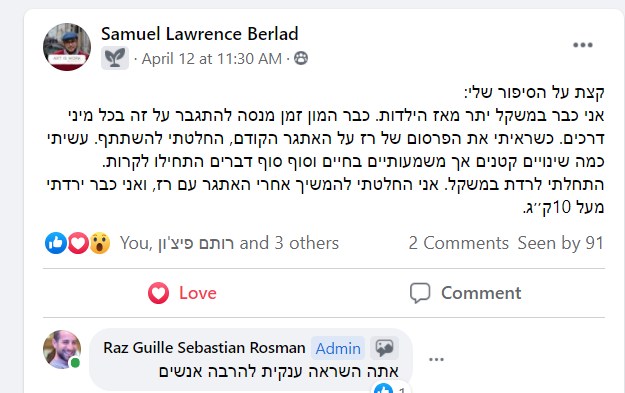Click the Admin badge on the comment

338,348
